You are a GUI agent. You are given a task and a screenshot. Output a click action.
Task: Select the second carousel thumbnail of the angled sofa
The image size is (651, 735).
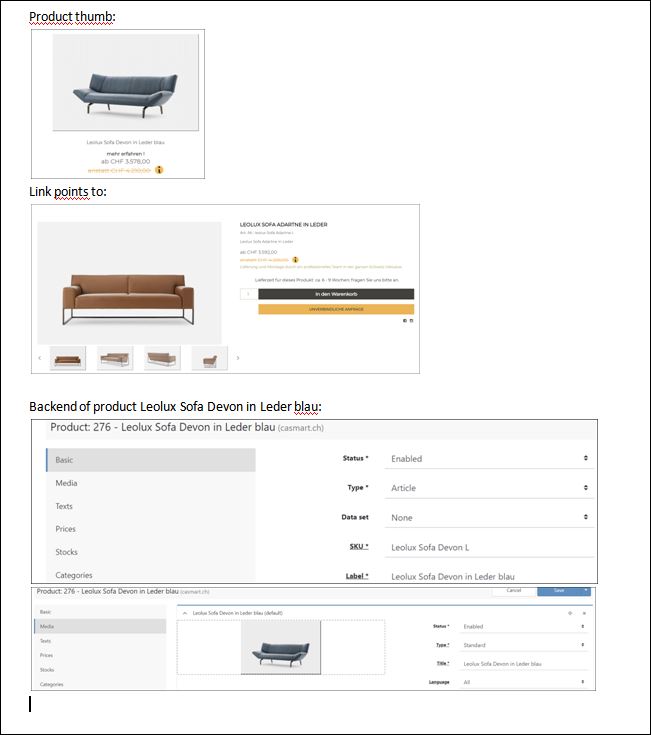click(x=115, y=358)
